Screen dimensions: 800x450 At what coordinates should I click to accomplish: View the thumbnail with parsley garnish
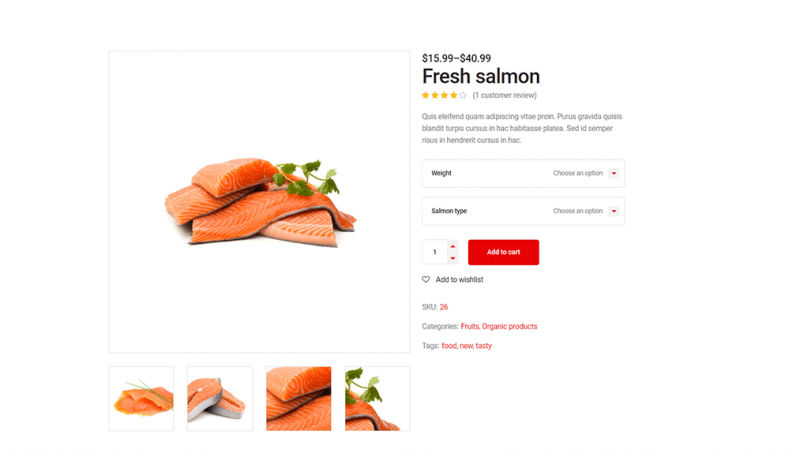click(378, 398)
